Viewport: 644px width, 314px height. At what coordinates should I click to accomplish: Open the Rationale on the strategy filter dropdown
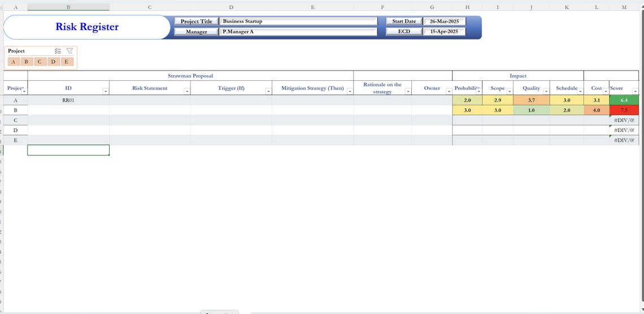[408, 91]
